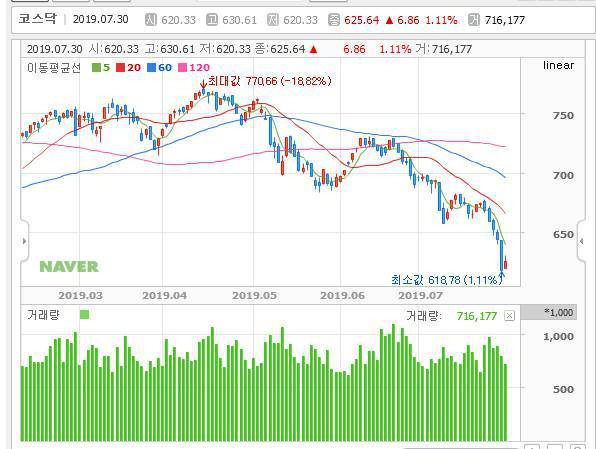
Task: Click the 2019.06 date axis label
Action: 342,296
